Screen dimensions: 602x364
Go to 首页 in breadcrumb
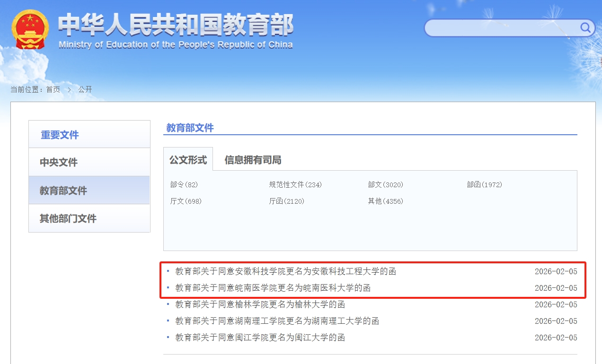(x=53, y=90)
